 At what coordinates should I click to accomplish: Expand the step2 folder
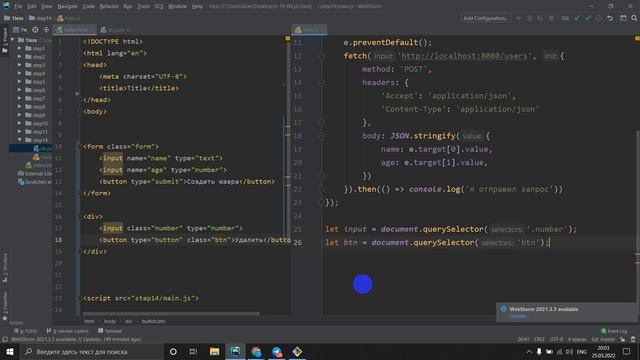point(20,57)
